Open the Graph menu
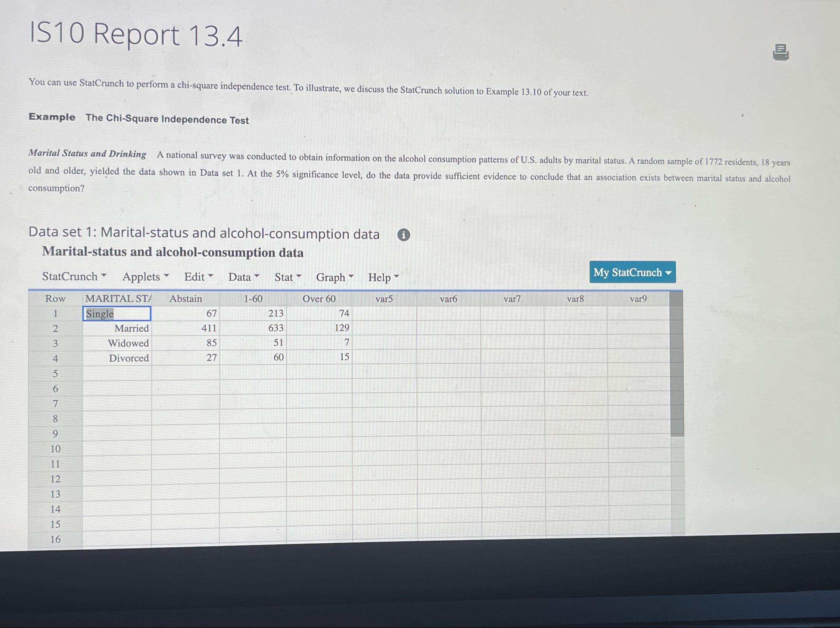The image size is (840, 628). (335, 277)
